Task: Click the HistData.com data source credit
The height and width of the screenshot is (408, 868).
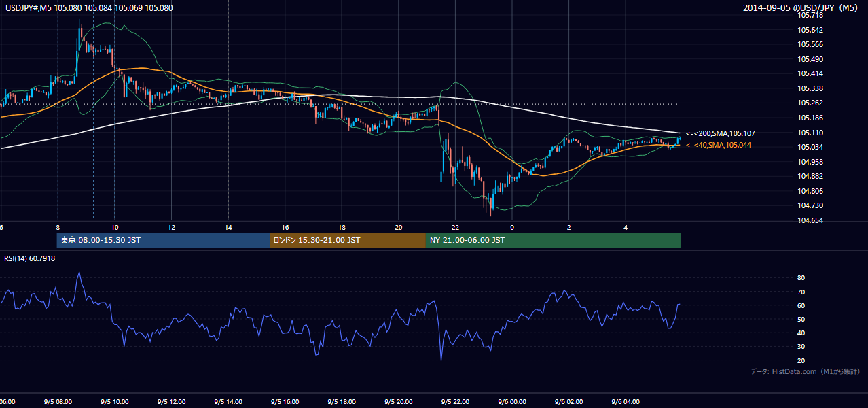Action: [x=806, y=371]
